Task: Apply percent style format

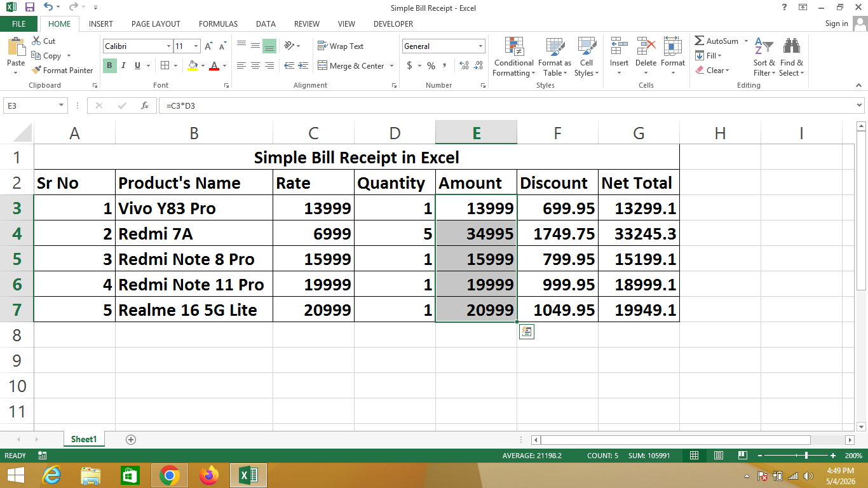Action: [x=431, y=65]
